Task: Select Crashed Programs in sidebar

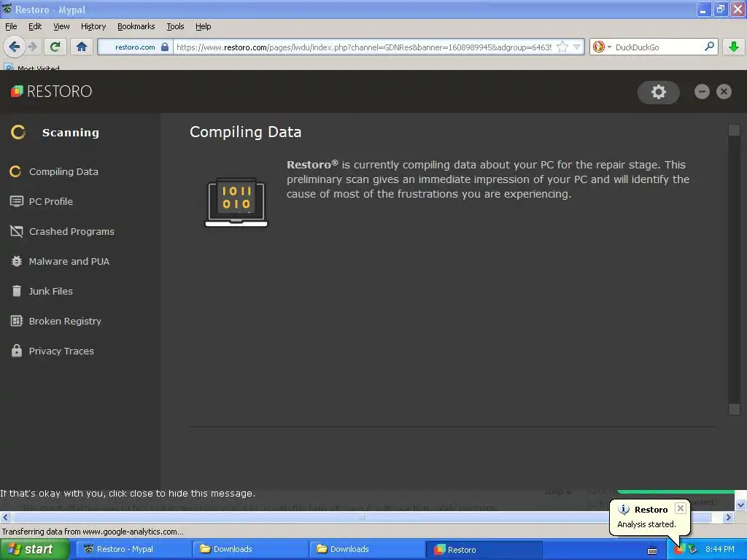Action: tap(71, 231)
